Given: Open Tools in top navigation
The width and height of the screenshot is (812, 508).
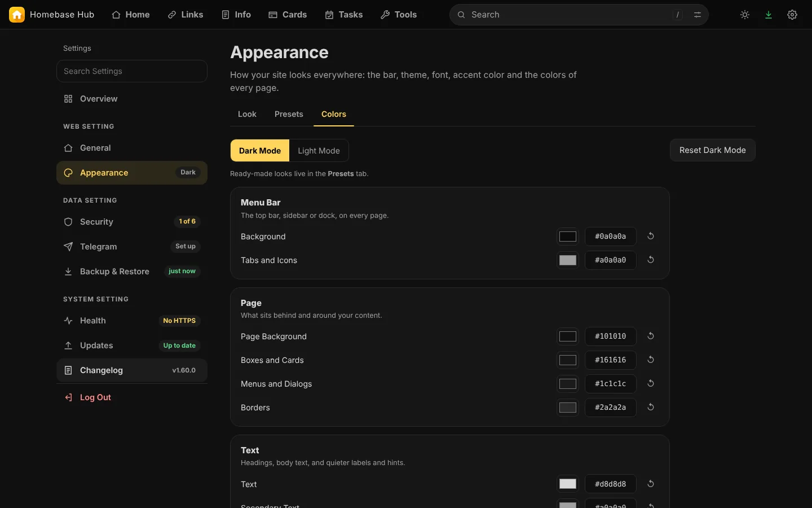Looking at the screenshot, I should [x=399, y=15].
